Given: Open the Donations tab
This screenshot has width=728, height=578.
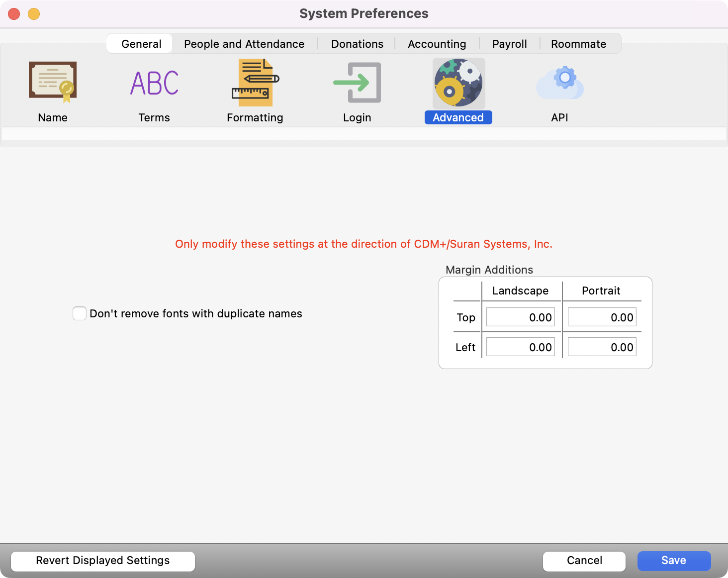Looking at the screenshot, I should coord(357,44).
